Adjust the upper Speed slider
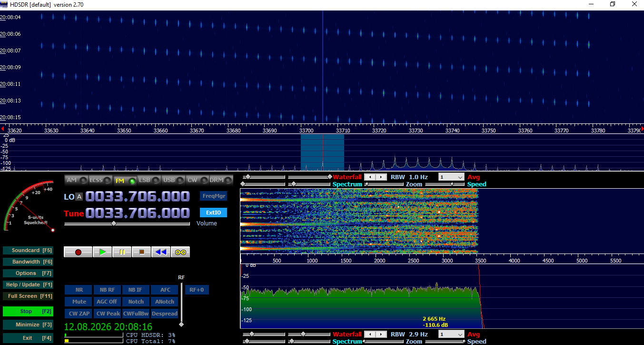The height and width of the screenshot is (345, 644). (446, 184)
